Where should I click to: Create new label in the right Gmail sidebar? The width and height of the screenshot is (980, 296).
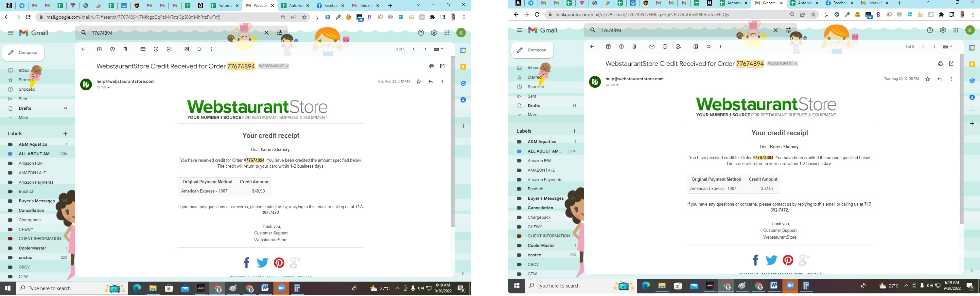(574, 131)
